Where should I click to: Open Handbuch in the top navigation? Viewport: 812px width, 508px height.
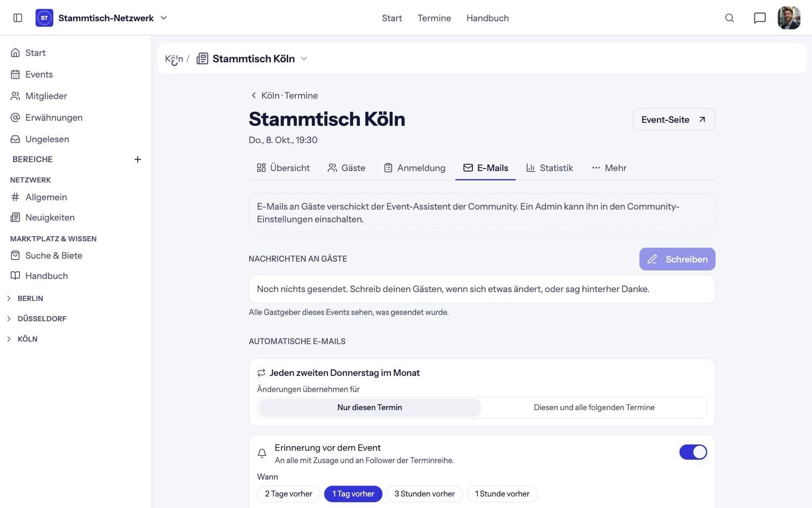pyautogui.click(x=488, y=18)
